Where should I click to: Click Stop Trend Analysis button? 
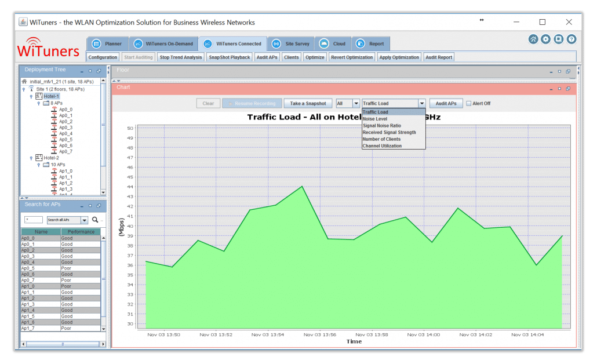pos(181,57)
